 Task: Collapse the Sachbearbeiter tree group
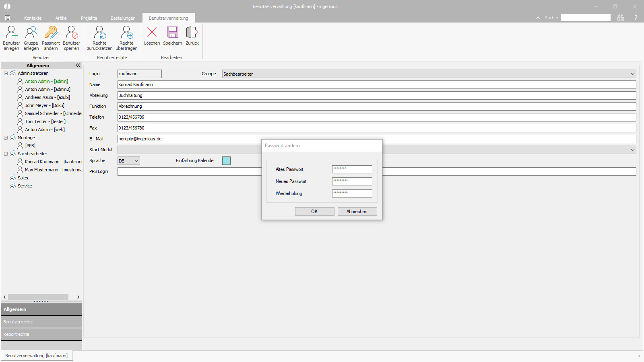pos(6,154)
